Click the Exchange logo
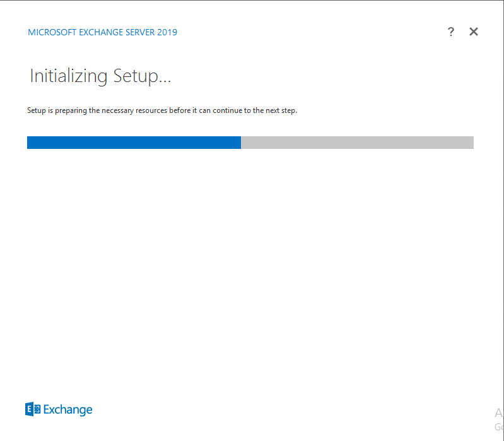 point(59,409)
